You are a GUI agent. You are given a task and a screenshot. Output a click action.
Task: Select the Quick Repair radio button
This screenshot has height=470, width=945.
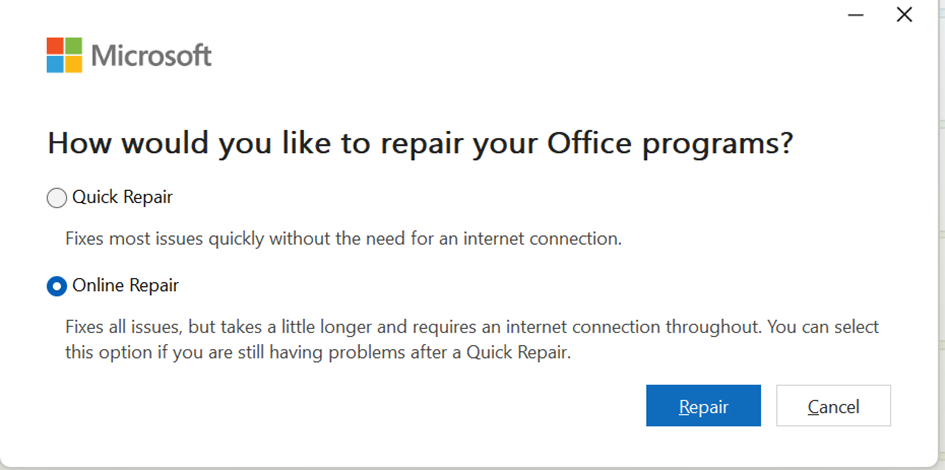pos(57,198)
